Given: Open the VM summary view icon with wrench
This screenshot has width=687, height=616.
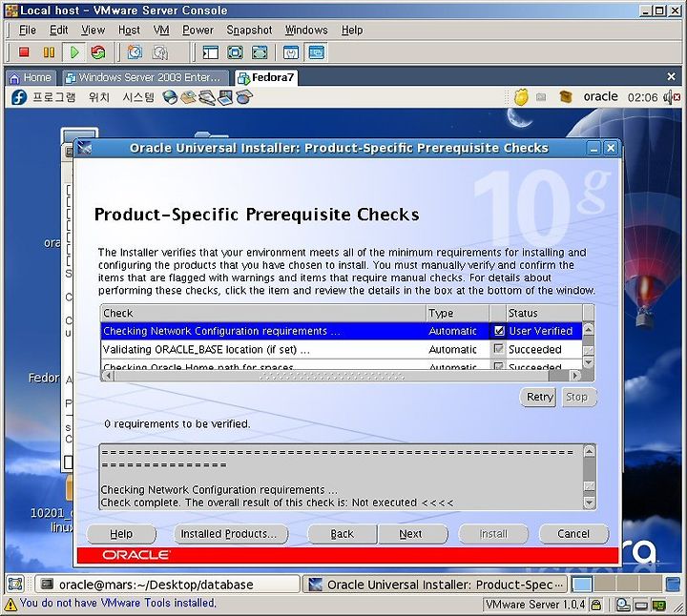Looking at the screenshot, I should pos(291,52).
